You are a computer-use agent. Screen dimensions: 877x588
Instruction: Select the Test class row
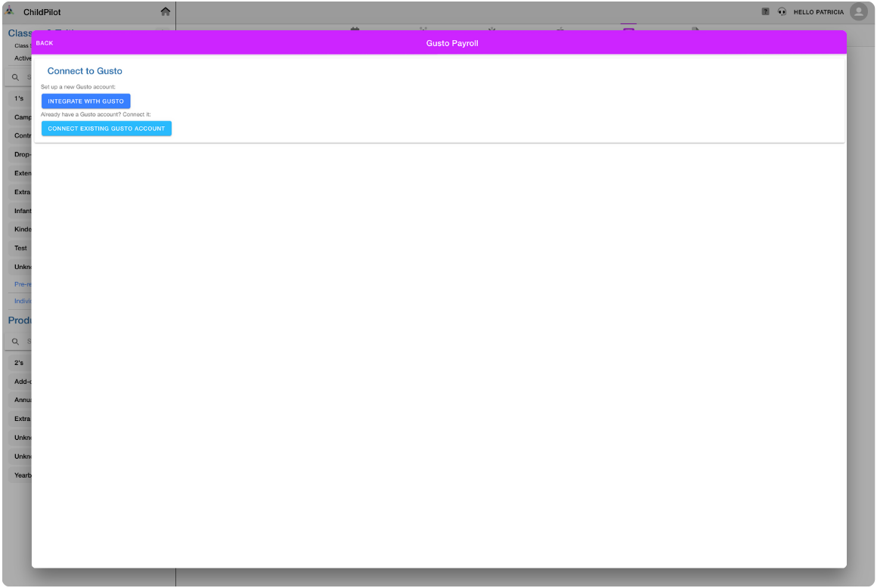click(20, 248)
